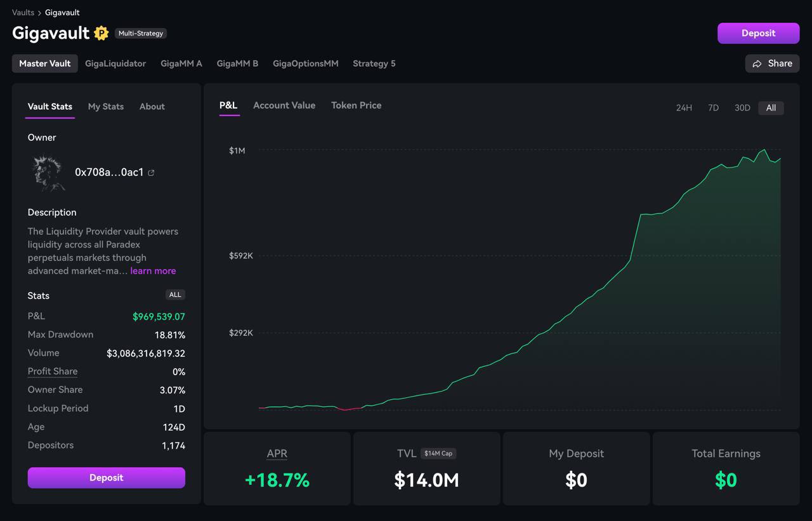This screenshot has height=521, width=812.
Task: Click the Max Drawdown value 18.81%
Action: click(x=170, y=335)
